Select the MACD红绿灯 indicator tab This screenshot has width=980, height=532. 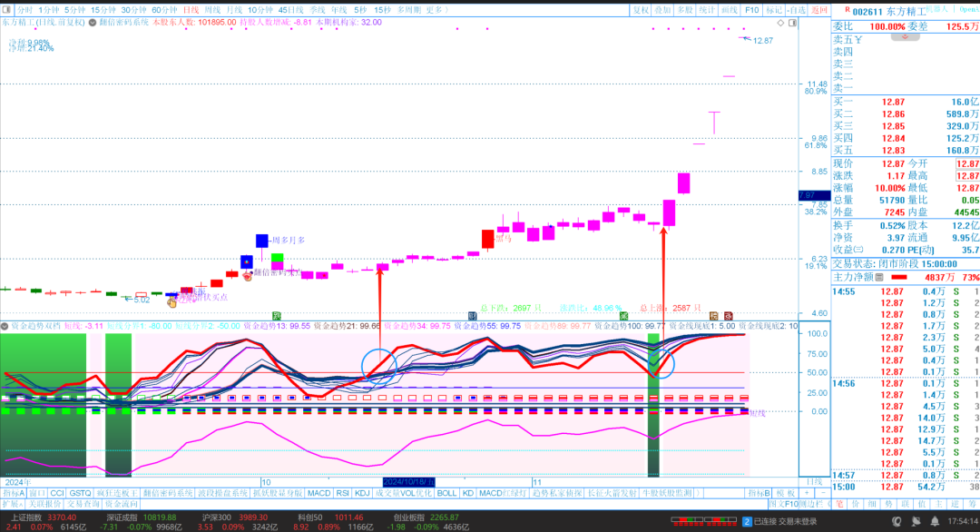503,493
